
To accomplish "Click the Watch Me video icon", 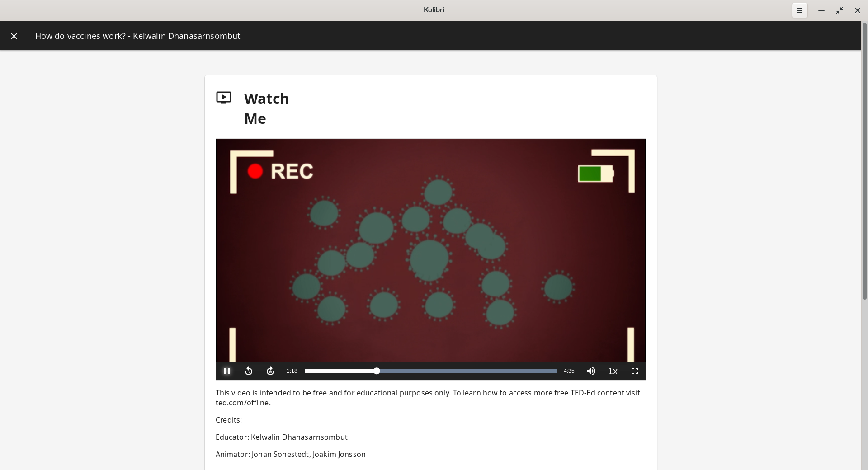I will click(x=224, y=98).
